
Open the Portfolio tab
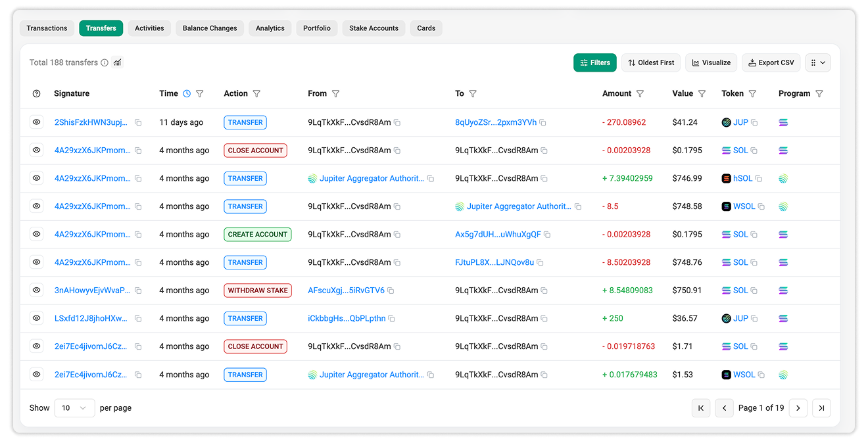tap(317, 28)
